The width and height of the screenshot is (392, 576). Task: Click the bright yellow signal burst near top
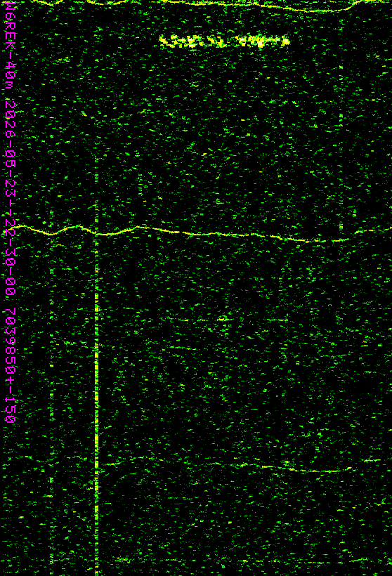tap(225, 41)
